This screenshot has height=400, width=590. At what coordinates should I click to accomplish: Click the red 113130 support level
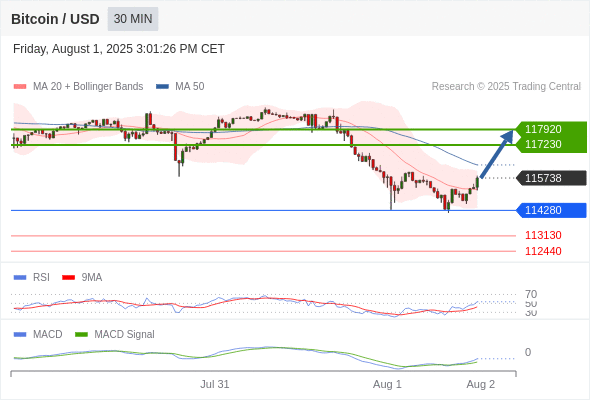543,235
